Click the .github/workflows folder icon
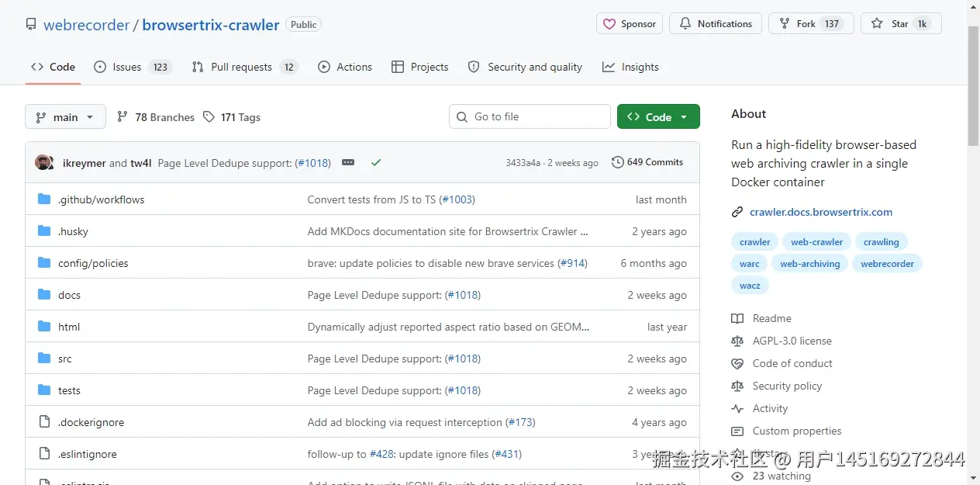Image resolution: width=980 pixels, height=485 pixels. (44, 199)
